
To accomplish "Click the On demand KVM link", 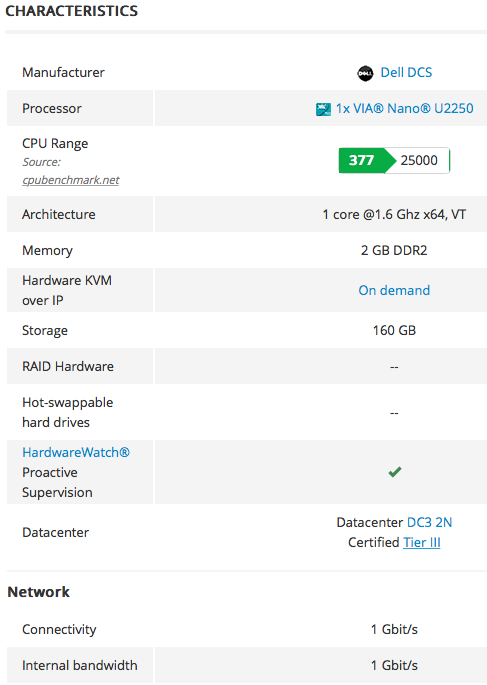I will coord(394,290).
